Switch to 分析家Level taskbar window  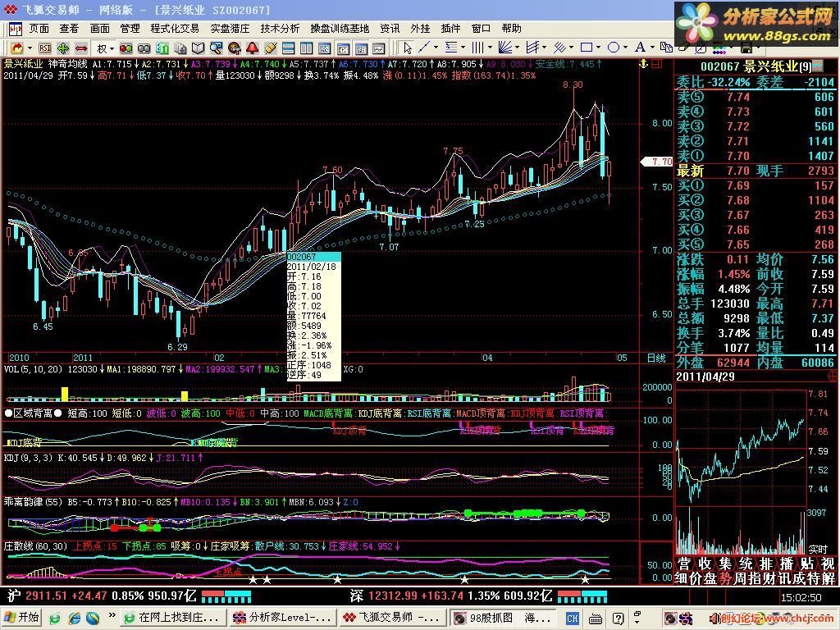click(x=282, y=618)
